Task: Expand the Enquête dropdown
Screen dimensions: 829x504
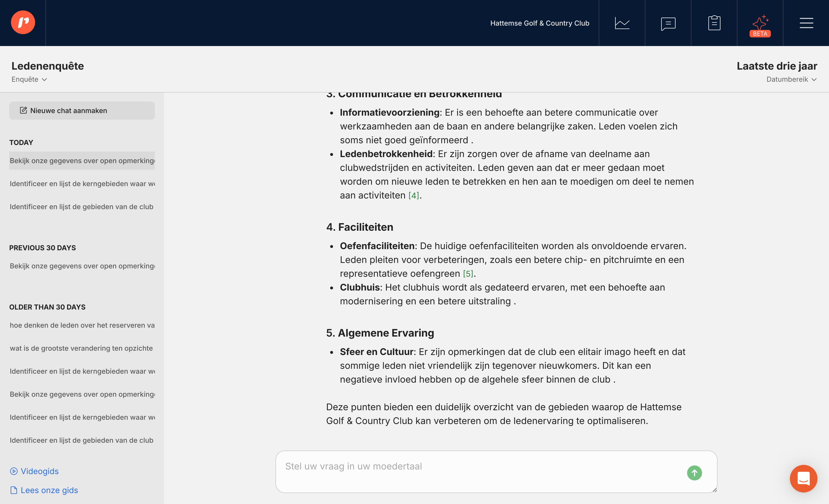Action: 29,79
